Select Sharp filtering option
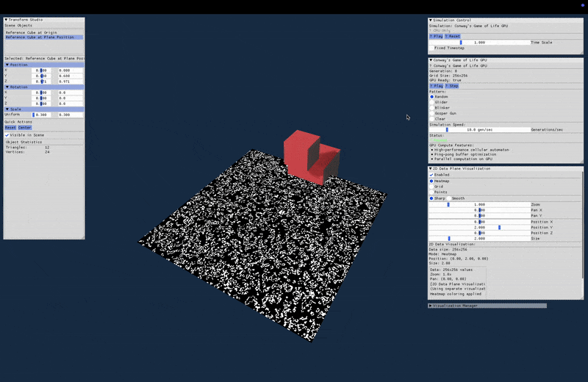This screenshot has width=588, height=382. 431,198
